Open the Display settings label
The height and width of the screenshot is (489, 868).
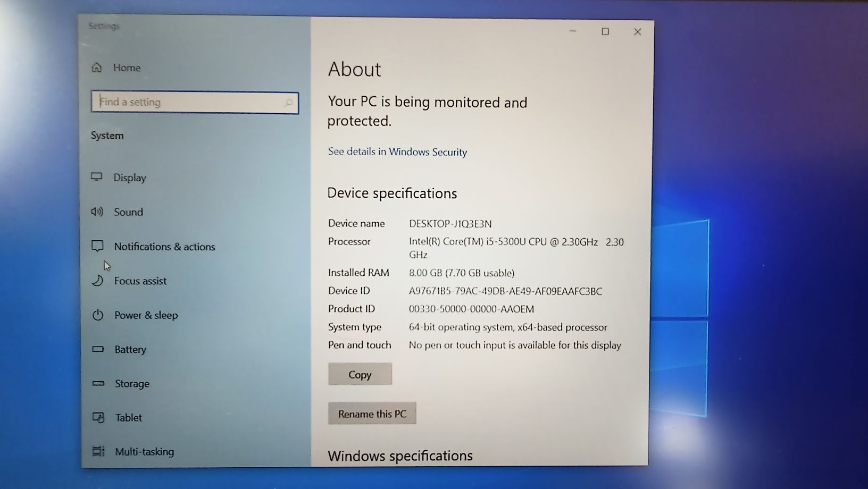pos(129,178)
